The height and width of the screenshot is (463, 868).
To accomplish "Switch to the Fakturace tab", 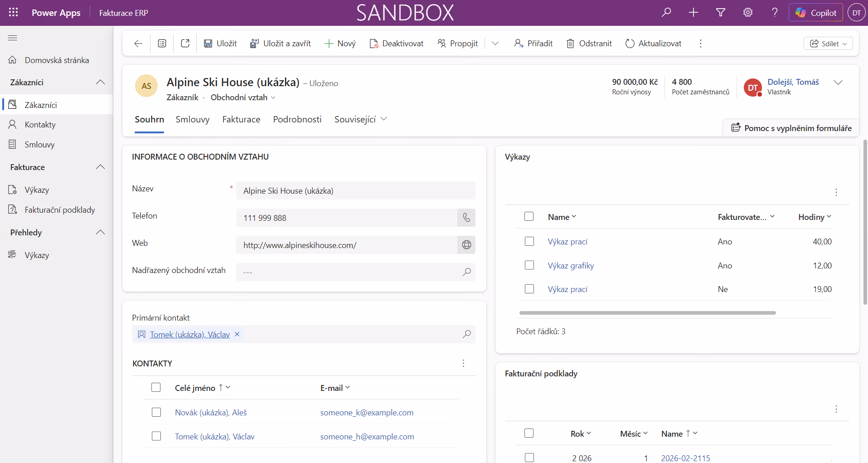I will [x=241, y=119].
